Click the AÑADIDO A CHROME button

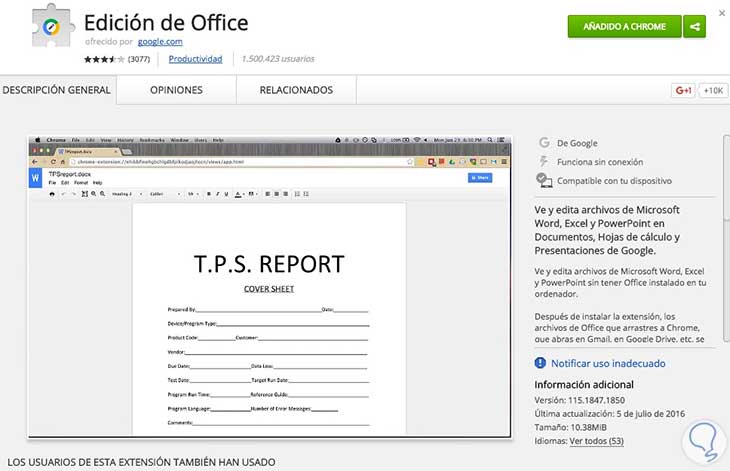pyautogui.click(x=624, y=27)
